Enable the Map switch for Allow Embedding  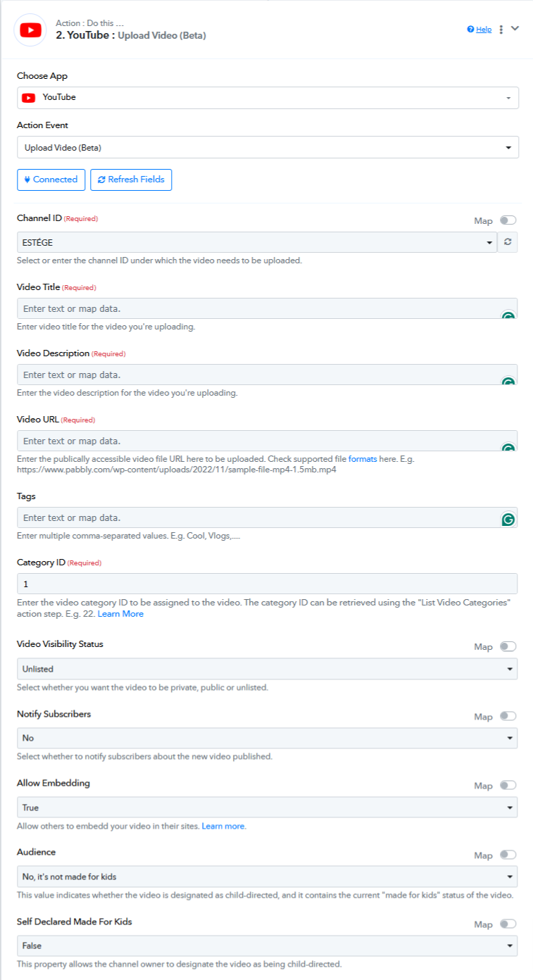click(x=508, y=785)
